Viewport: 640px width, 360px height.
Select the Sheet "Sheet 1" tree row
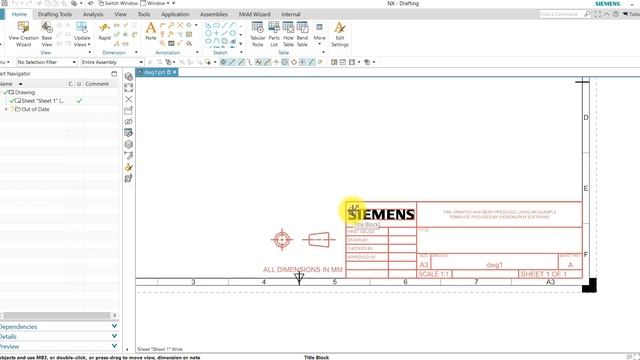(x=43, y=101)
